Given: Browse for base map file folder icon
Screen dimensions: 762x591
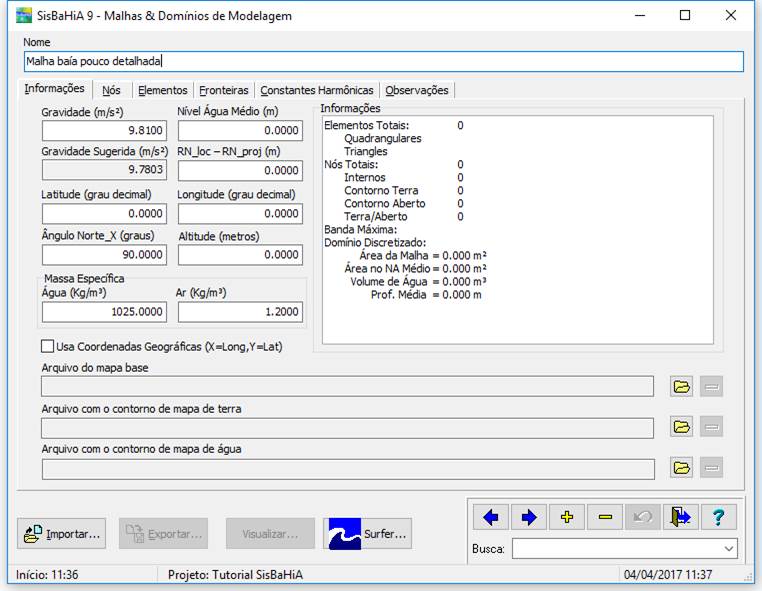Looking at the screenshot, I should [681, 387].
